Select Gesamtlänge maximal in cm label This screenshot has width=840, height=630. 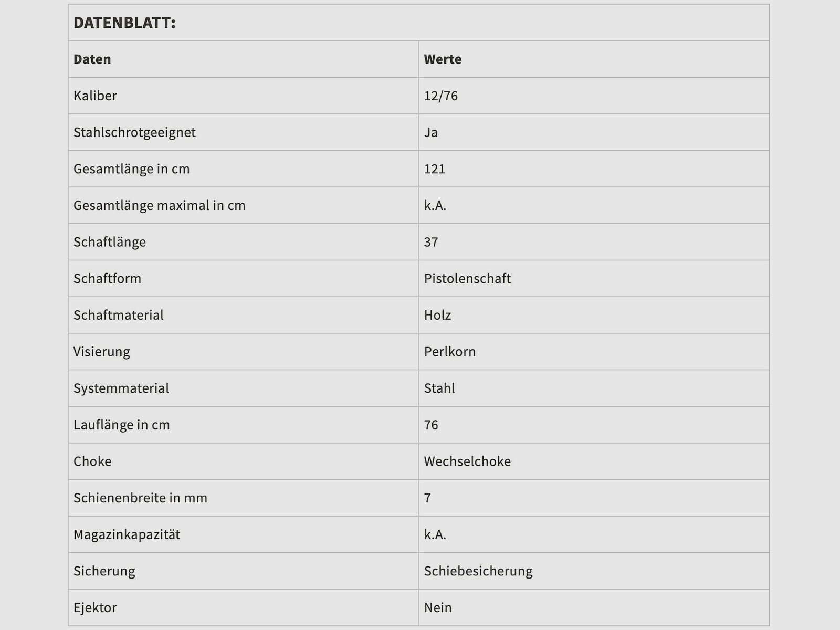(x=160, y=205)
